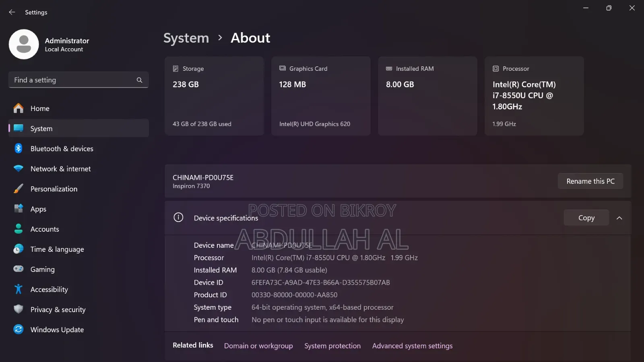Open Personalization settings
The width and height of the screenshot is (644, 362).
(78, 189)
